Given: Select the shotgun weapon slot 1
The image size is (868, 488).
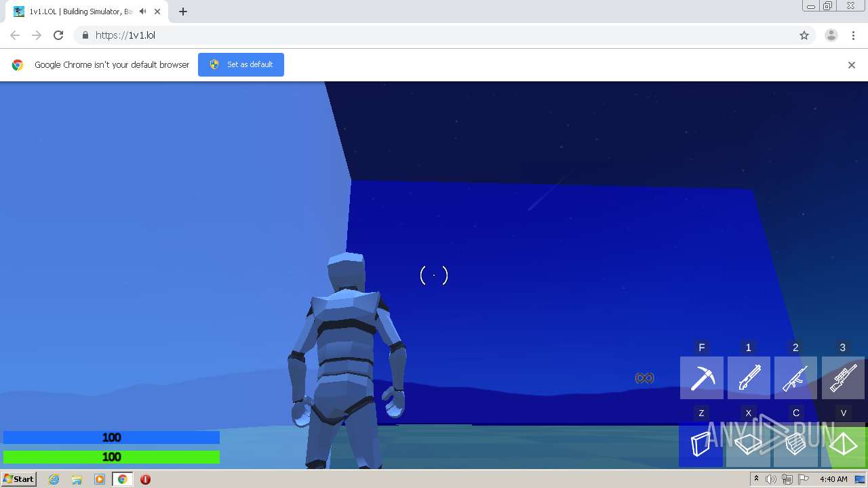Looking at the screenshot, I should (x=749, y=378).
